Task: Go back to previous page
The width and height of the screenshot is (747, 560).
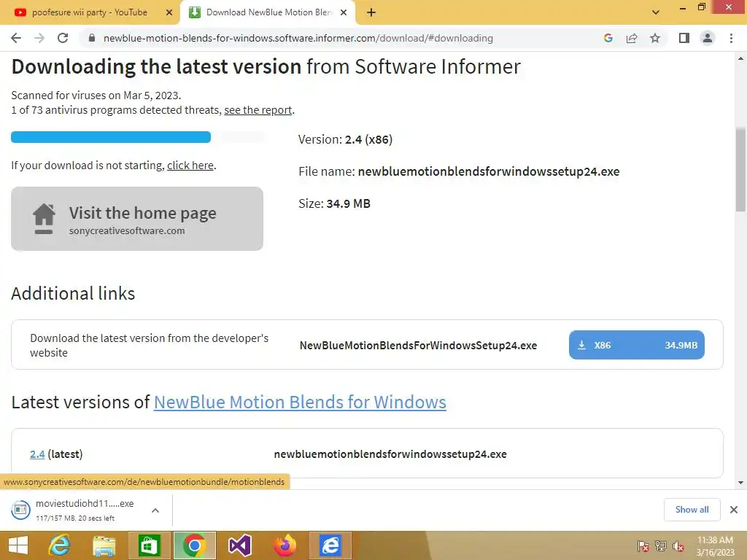Action: pos(16,38)
